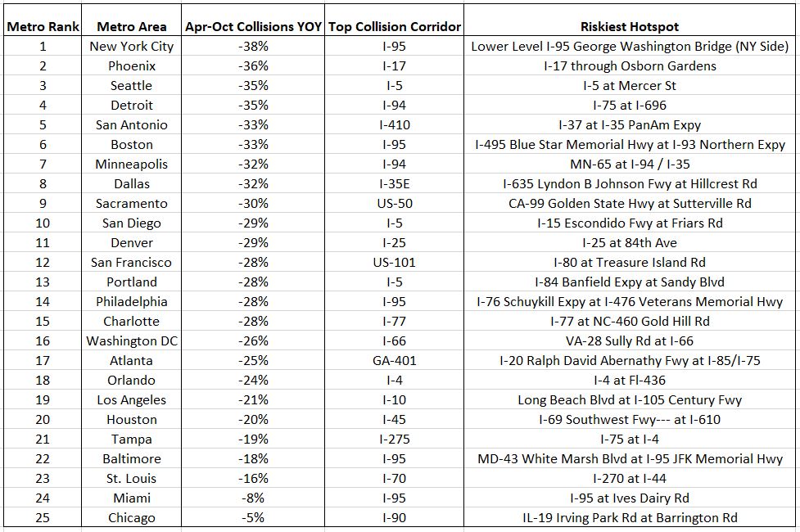Click the San Francisco cell
Viewport: 800px width, 532px height.
point(132,262)
